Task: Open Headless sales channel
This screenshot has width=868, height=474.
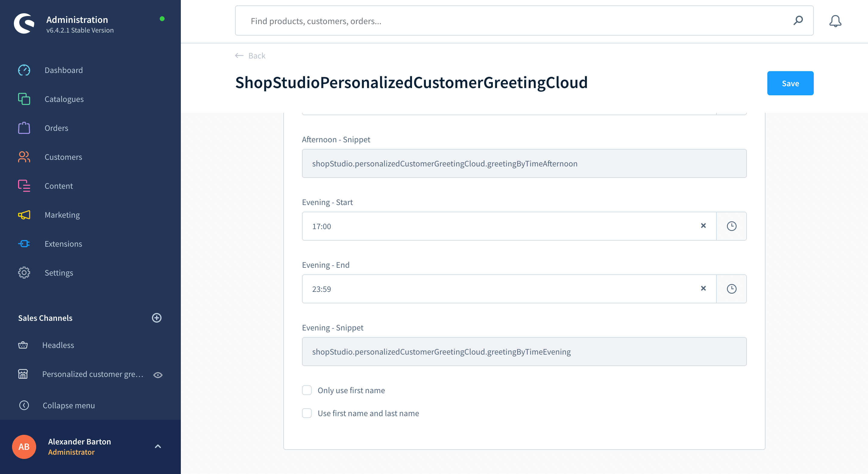Action: [58, 345]
